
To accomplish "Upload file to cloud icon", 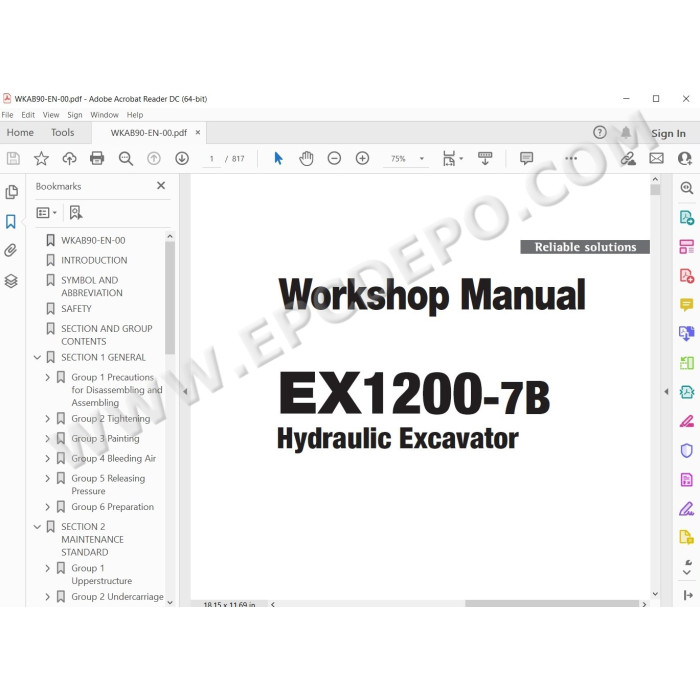I will pyautogui.click(x=69, y=158).
